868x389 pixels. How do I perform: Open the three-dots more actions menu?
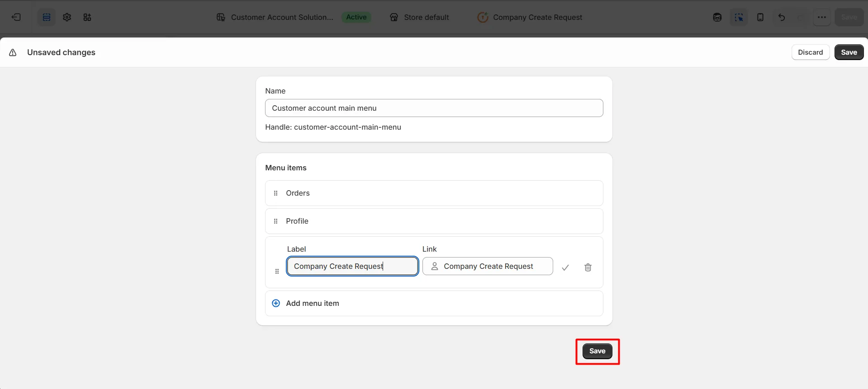(x=822, y=17)
